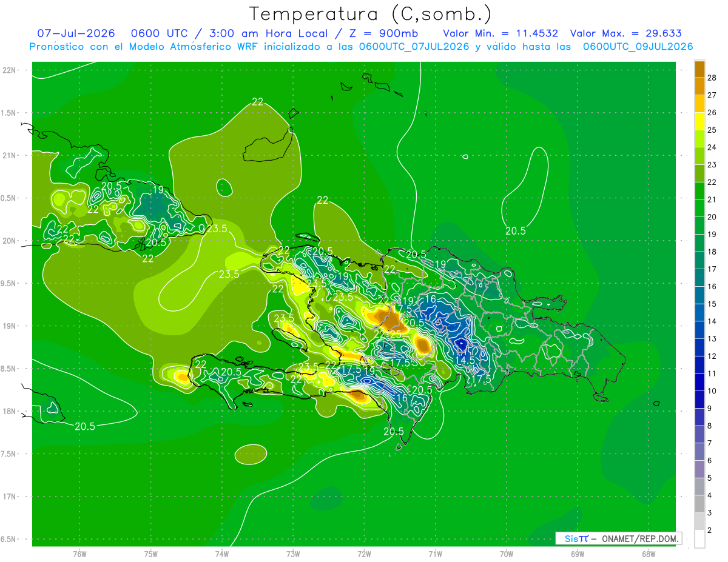Screen dimensions: 728x562
Task: Click the purple legend swatch between 5 and 6
Action: point(699,469)
